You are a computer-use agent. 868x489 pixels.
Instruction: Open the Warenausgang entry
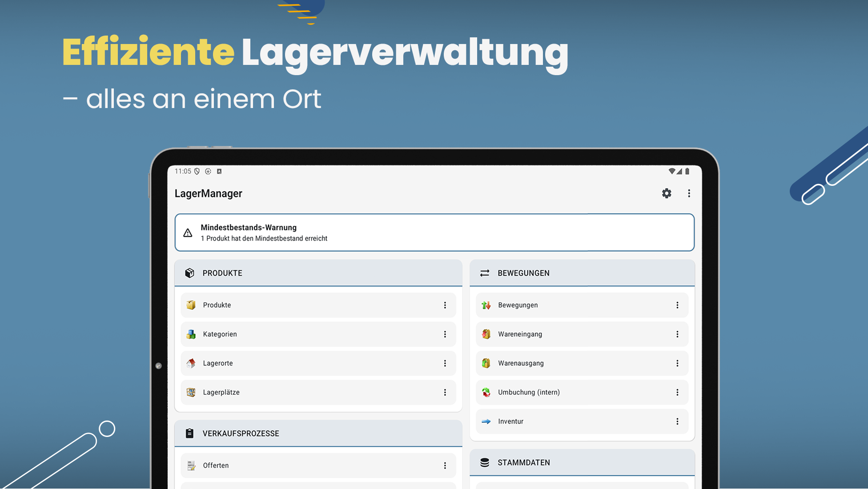coord(582,363)
